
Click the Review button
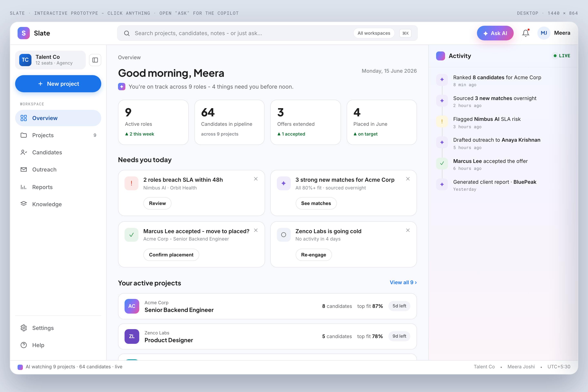157,203
